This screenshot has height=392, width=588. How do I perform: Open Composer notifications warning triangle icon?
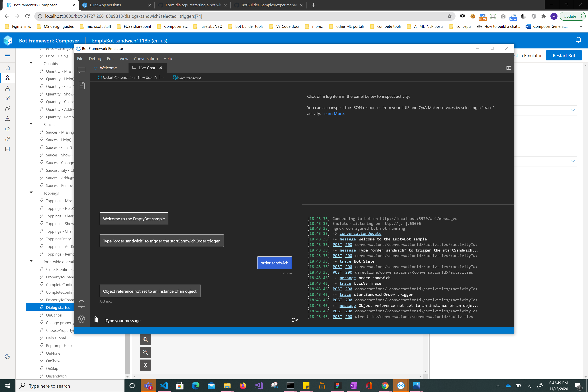coord(8,119)
